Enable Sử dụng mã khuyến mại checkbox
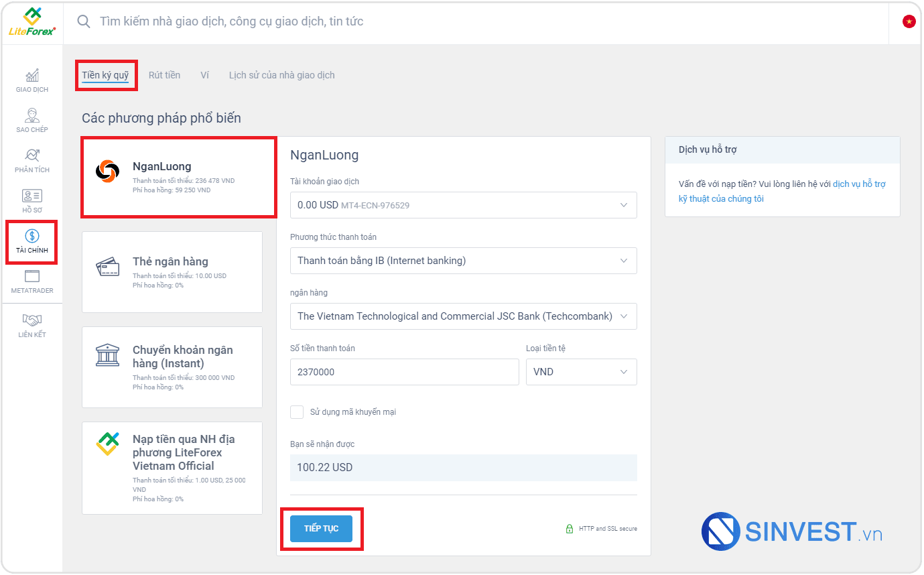This screenshot has height=575, width=924. tap(297, 411)
